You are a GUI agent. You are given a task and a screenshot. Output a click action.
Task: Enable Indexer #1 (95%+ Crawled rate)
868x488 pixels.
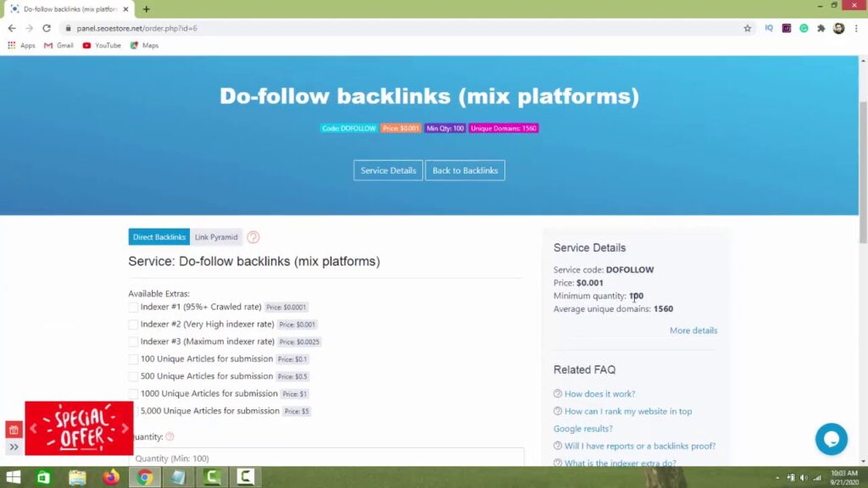tap(133, 307)
